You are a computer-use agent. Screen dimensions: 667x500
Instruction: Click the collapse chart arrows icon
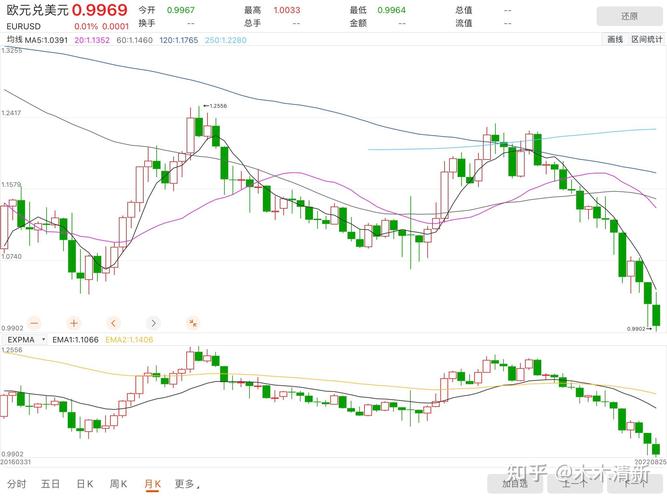192,323
